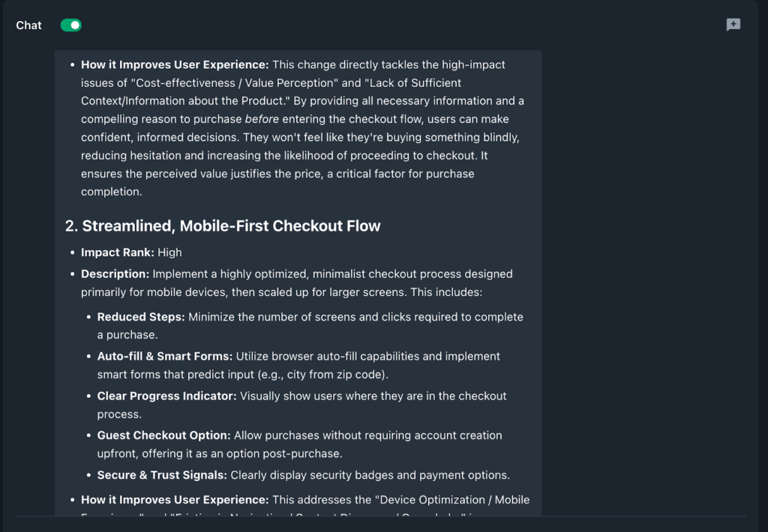Click the "Clear Progress Indicator:" bullet label

166,396
